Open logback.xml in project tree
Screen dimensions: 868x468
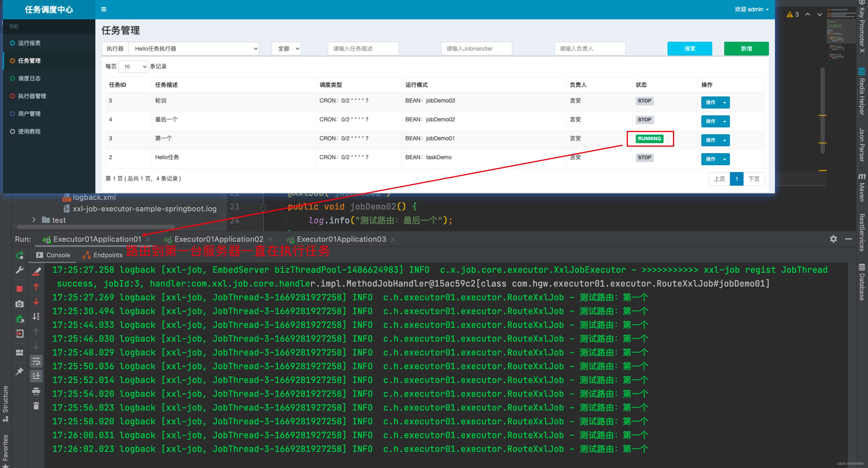89,197
